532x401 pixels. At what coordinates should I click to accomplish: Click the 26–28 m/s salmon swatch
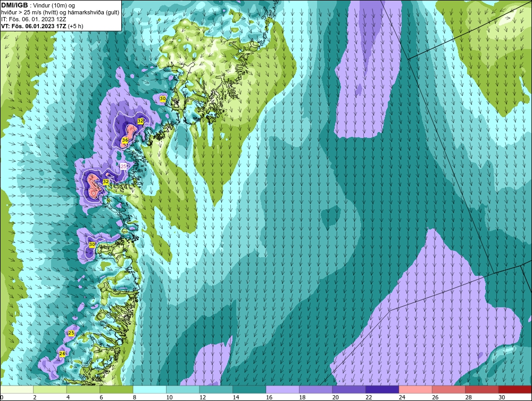(449, 389)
